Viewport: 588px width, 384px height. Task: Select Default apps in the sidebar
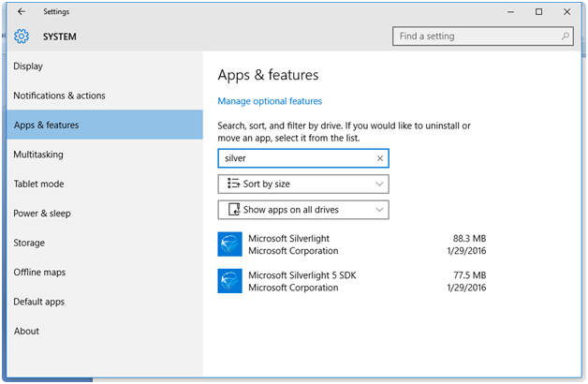click(x=38, y=302)
